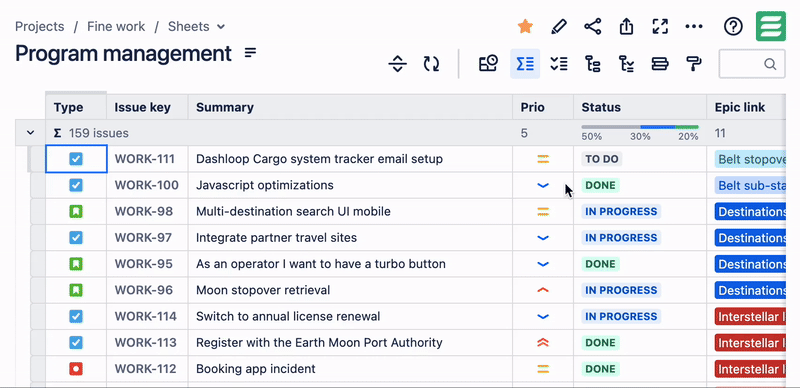
Task: Open the Sheets breadcrumb dropdown
Action: 196,27
